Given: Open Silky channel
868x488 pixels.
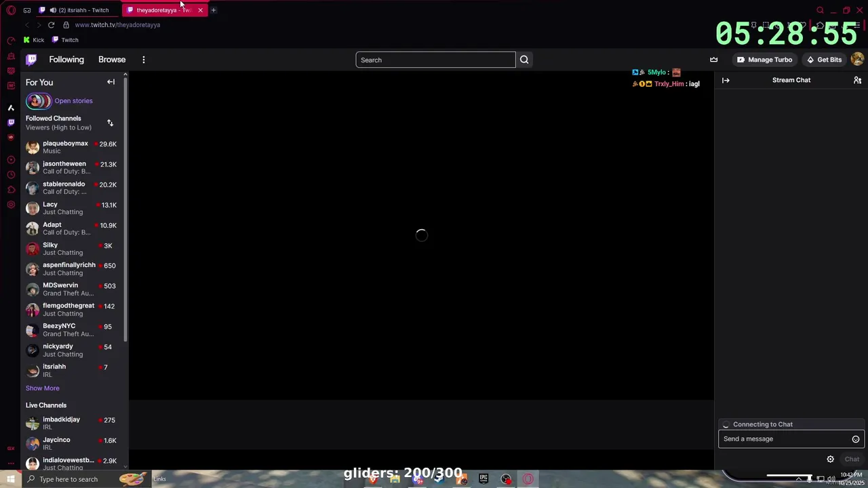Looking at the screenshot, I should pyautogui.click(x=71, y=249).
